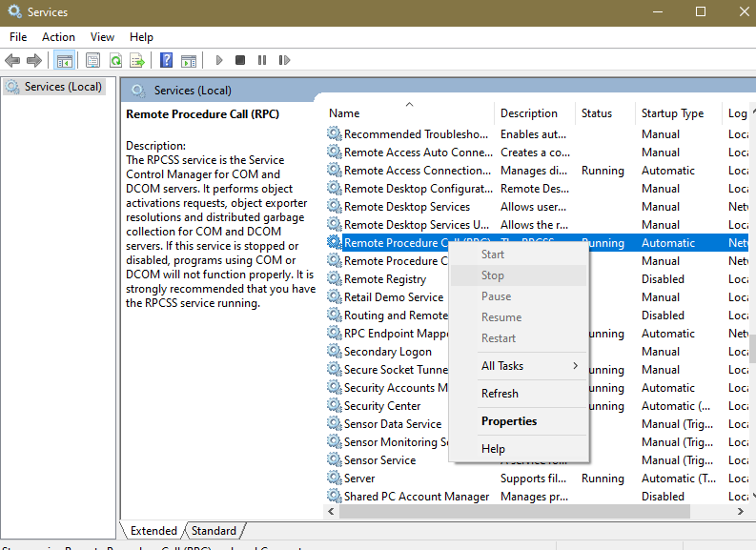Open the File menu
This screenshot has height=550, width=756.
(18, 37)
